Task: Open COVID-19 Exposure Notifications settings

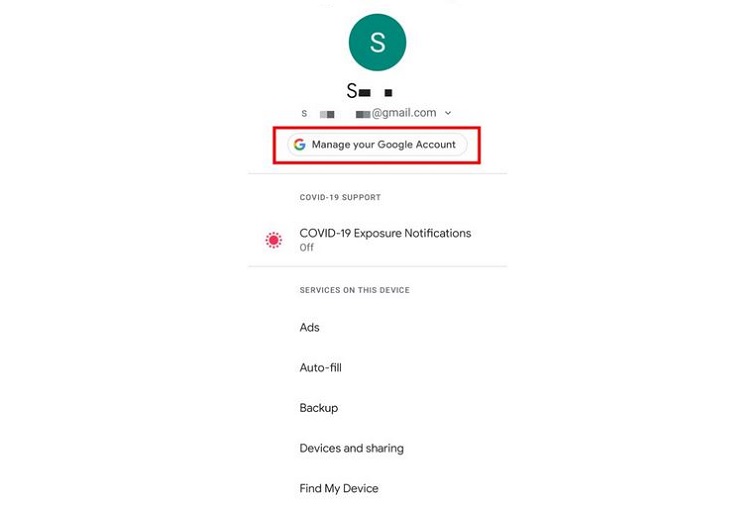Action: pos(377,239)
